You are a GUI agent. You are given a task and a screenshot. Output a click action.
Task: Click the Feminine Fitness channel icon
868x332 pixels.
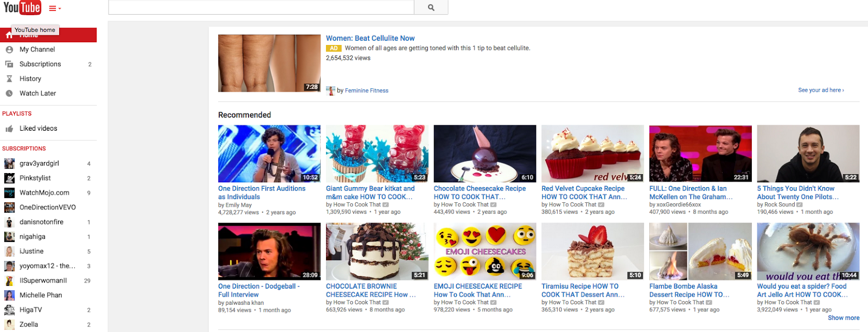(330, 91)
